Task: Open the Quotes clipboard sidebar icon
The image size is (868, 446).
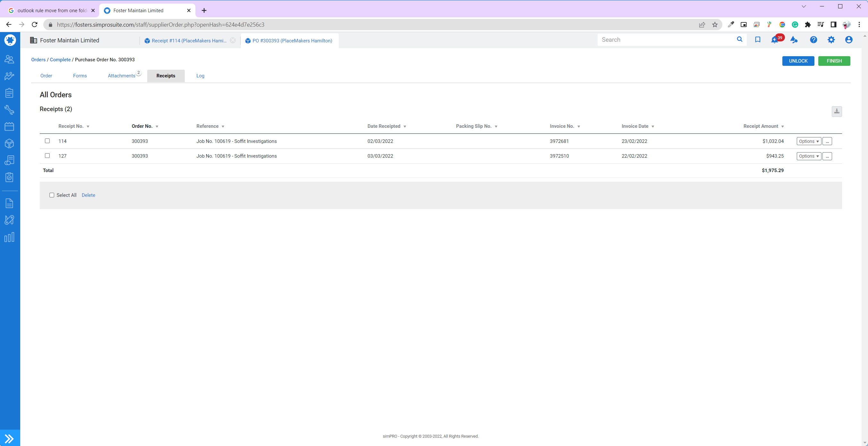Action: pos(9,93)
